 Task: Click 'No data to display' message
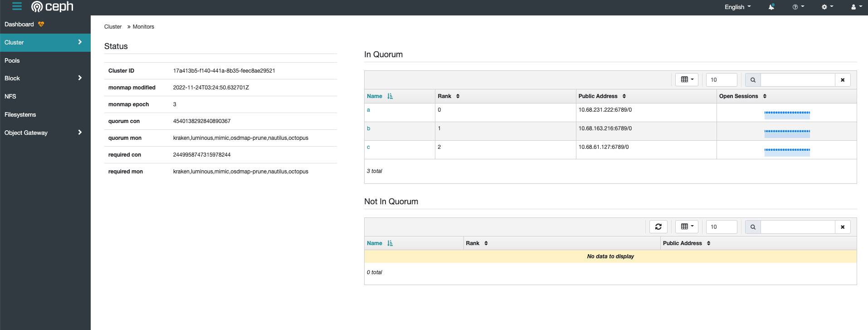point(610,256)
